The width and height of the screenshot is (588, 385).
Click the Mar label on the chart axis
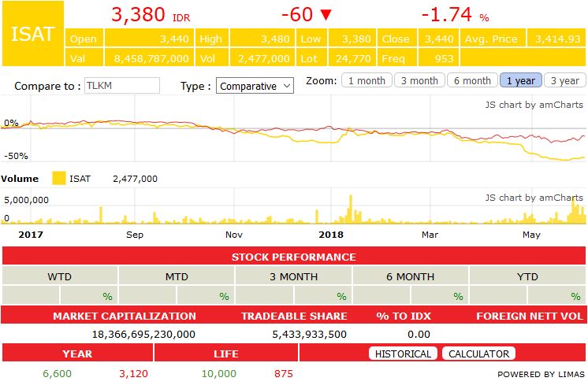[430, 235]
